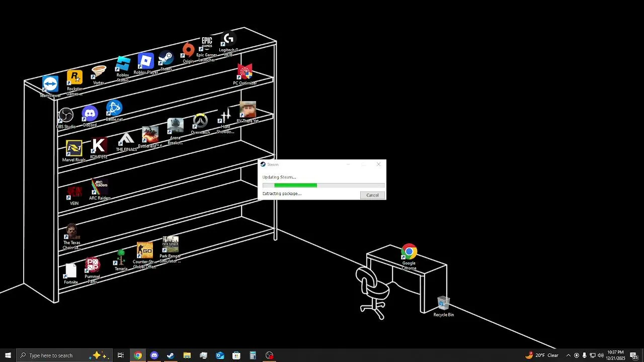Open Calculator from the taskbar

point(253,355)
